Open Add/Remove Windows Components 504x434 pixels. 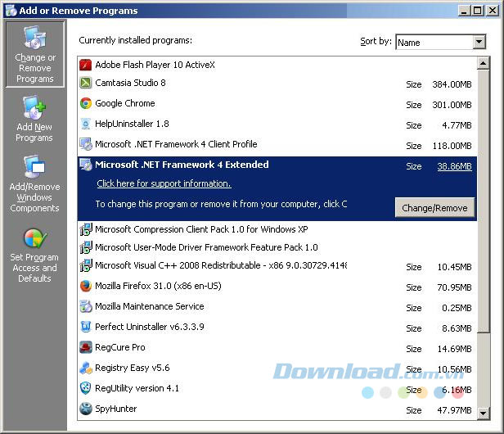pyautogui.click(x=34, y=185)
